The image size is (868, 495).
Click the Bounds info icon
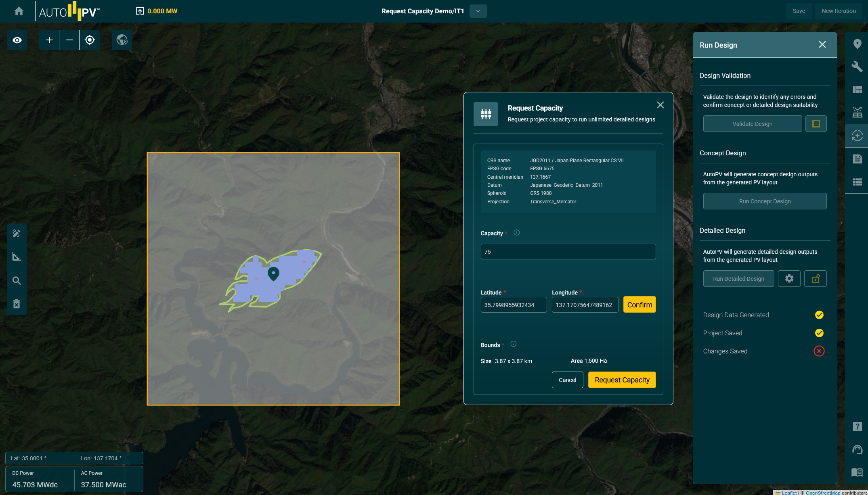[x=513, y=344]
